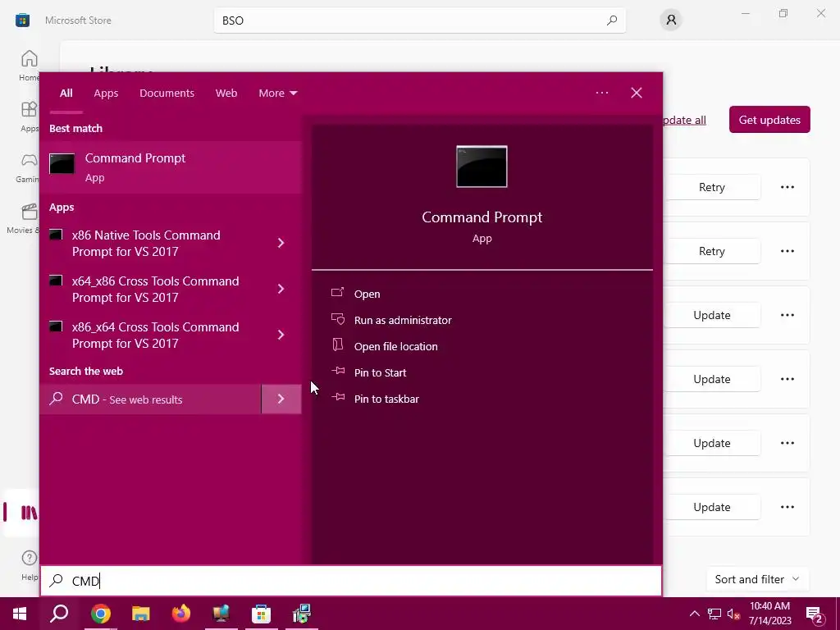The height and width of the screenshot is (630, 840).
Task: Open search panel options ellipsis
Action: tap(601, 93)
